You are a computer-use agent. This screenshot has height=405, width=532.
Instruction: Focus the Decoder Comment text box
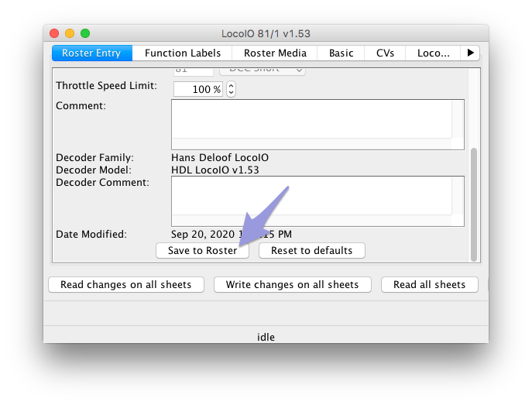point(311,195)
